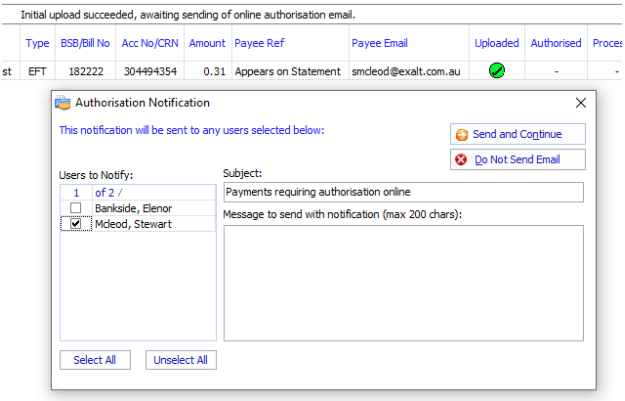Tick the Bankside, Elenor checkbox
This screenshot has height=401, width=625.
[76, 208]
